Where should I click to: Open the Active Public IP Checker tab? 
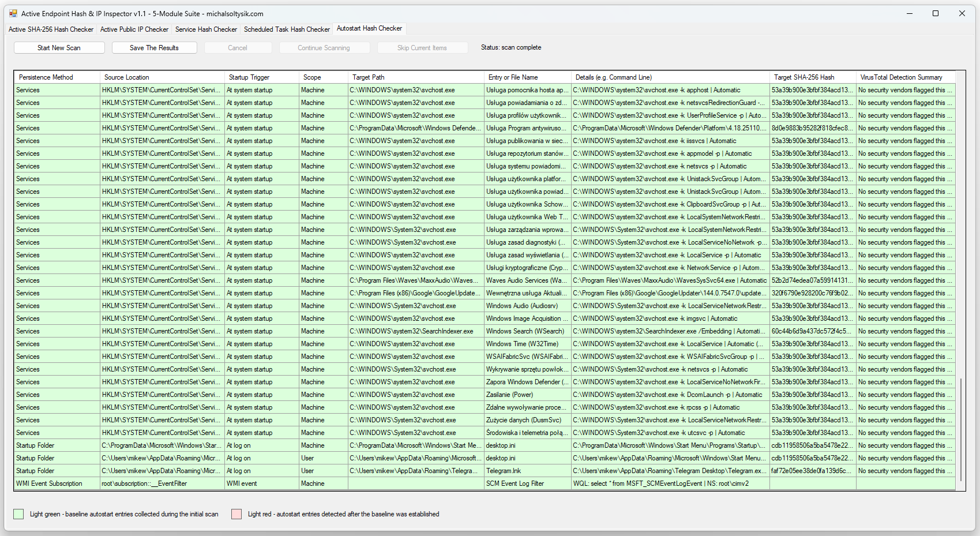(x=134, y=29)
